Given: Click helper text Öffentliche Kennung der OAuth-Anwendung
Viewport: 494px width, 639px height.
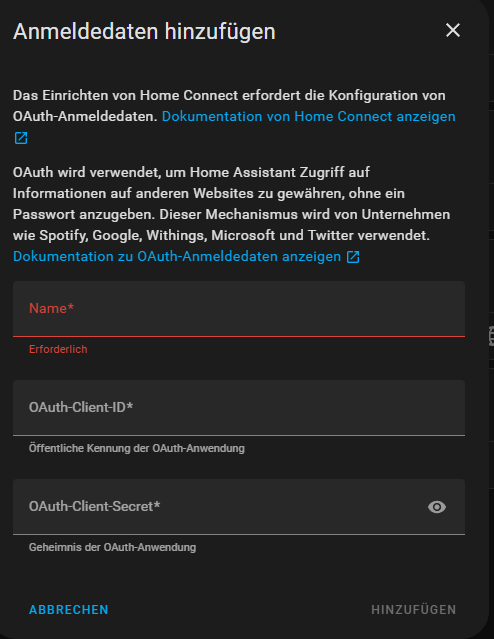Looking at the screenshot, I should click(137, 448).
